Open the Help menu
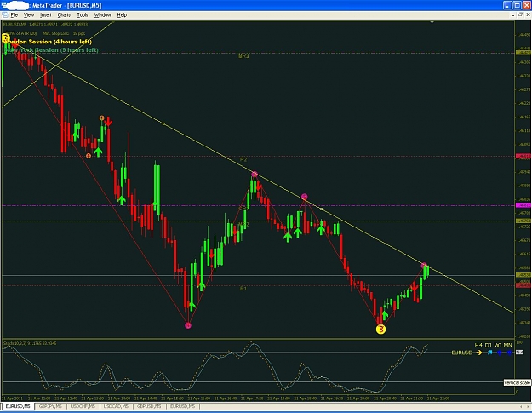The height and width of the screenshot is (413, 532). click(122, 15)
